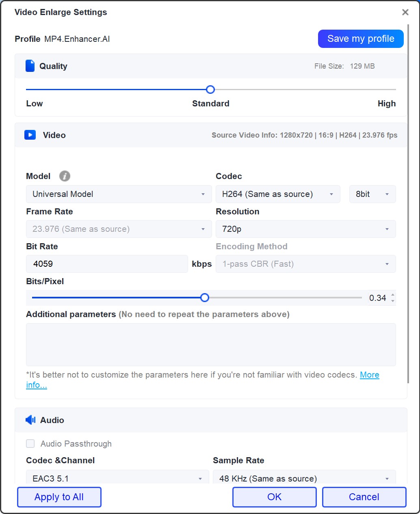The image size is (420, 514).
Task: Click the Quality slider handle
Action: tap(210, 89)
